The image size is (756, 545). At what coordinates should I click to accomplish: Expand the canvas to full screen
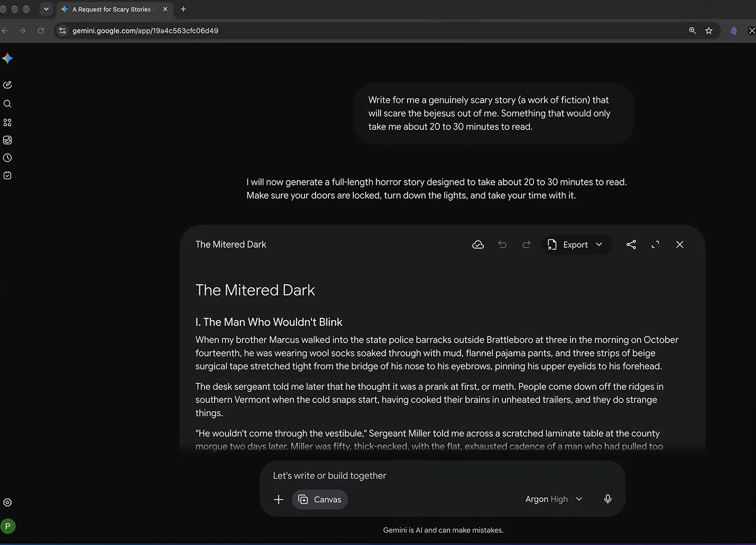tap(655, 245)
